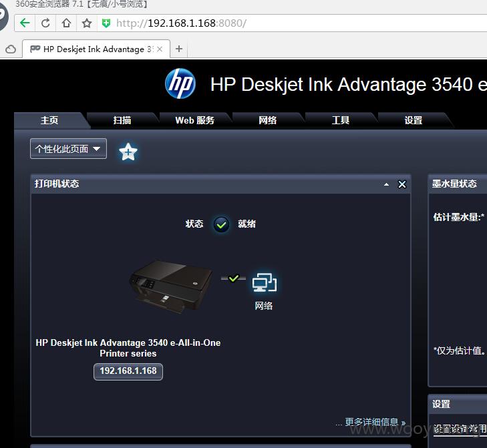The image size is (487, 448).
Task: Open the 工具 tab
Action: (x=341, y=120)
